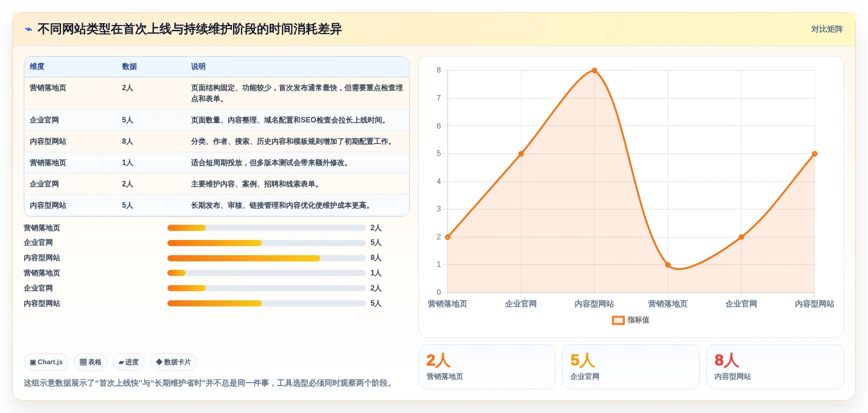This screenshot has height=413, width=868.
Task: Click the description starting with 长期发布、审核
Action: pyautogui.click(x=282, y=205)
